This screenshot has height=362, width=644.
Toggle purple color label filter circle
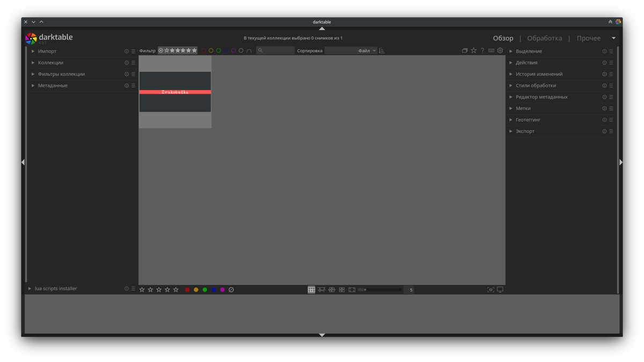(233, 50)
